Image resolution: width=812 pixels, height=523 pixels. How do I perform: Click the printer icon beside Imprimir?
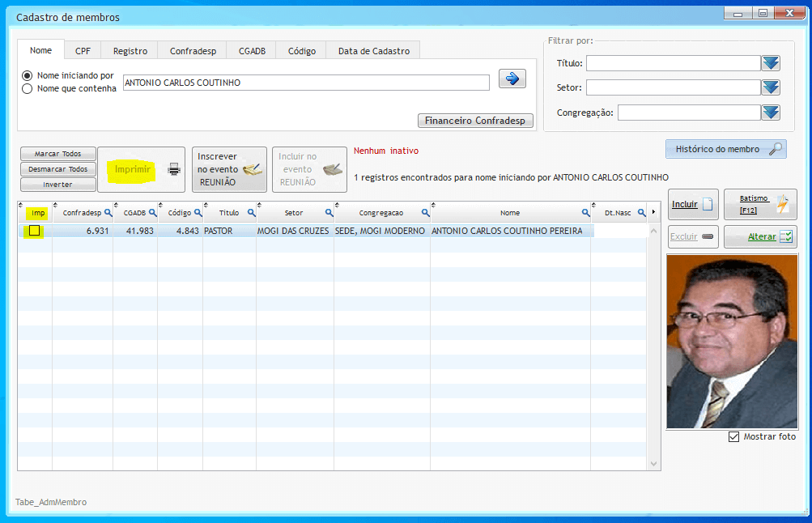pyautogui.click(x=174, y=169)
